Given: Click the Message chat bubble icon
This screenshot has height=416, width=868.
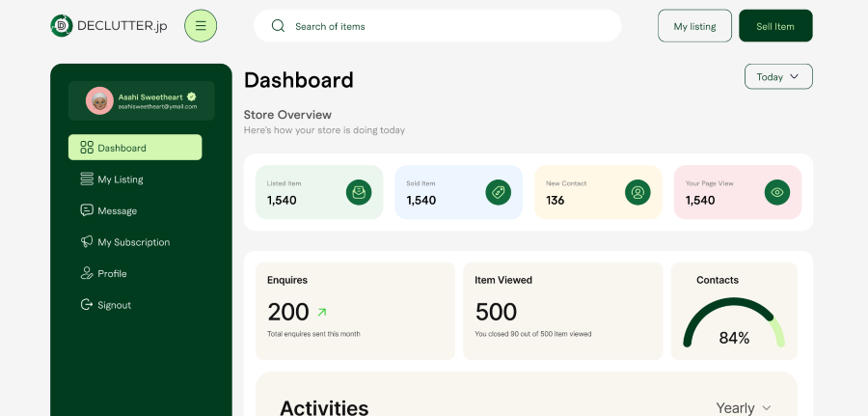Looking at the screenshot, I should click(x=87, y=210).
